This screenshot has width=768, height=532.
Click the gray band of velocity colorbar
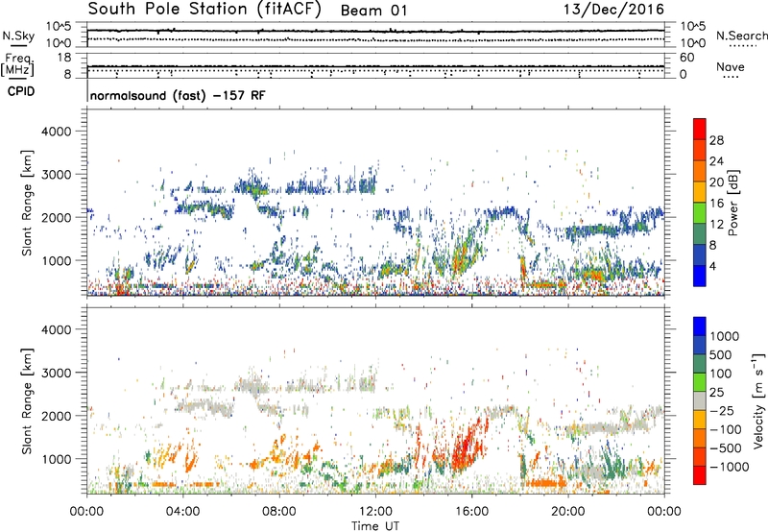click(x=700, y=401)
